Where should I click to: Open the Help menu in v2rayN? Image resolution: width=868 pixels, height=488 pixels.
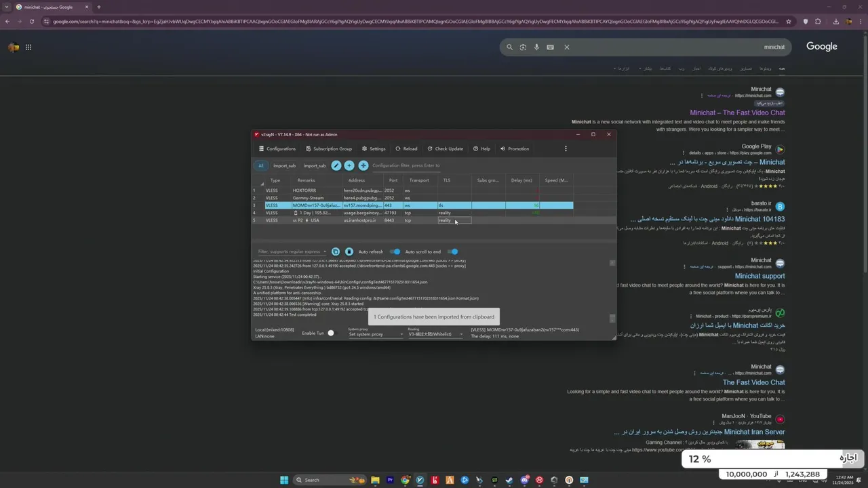481,148
